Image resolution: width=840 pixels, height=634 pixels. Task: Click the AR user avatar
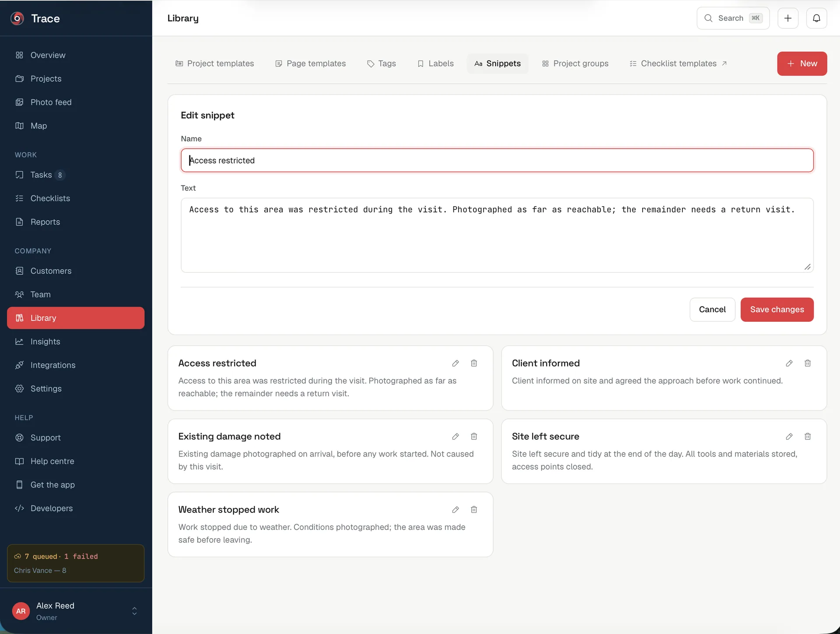[21, 611]
